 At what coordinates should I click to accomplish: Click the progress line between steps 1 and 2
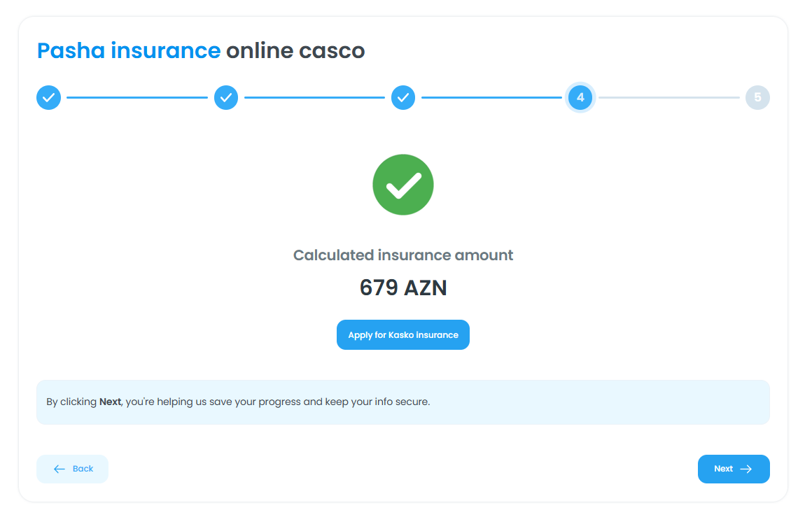coord(137,98)
